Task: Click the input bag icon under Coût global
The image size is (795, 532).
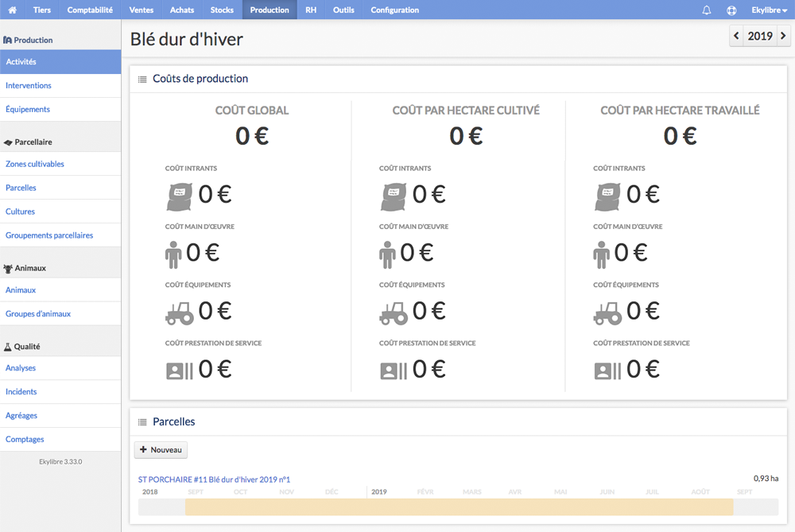Action: [x=180, y=196]
